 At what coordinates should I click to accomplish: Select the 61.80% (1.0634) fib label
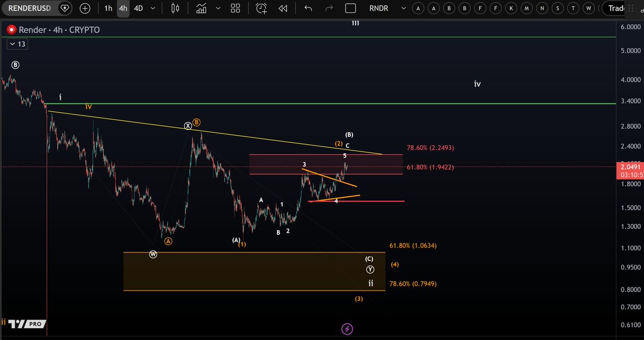pyautogui.click(x=413, y=245)
